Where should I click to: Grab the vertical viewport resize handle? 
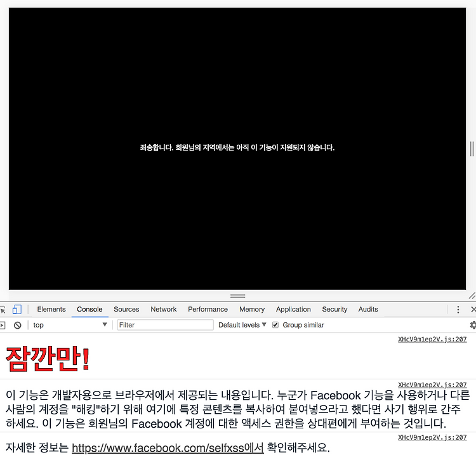click(x=472, y=148)
